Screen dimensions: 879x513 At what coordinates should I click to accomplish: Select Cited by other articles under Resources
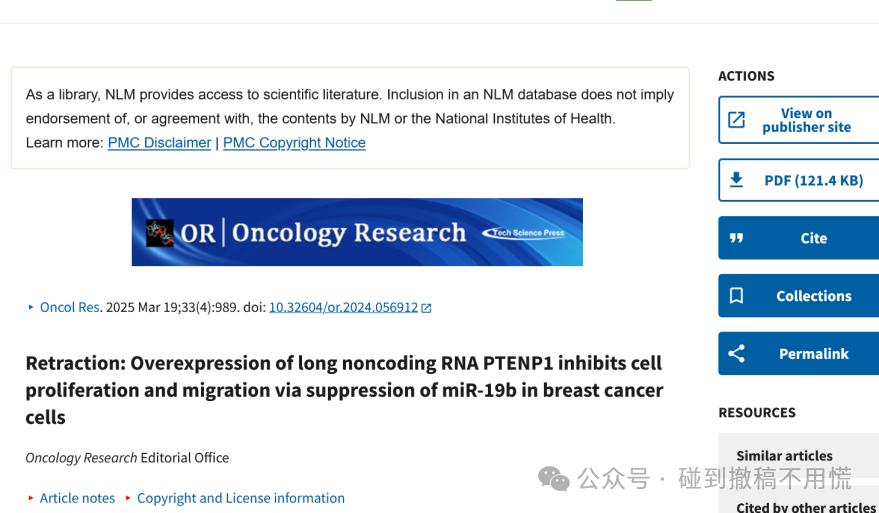click(806, 507)
